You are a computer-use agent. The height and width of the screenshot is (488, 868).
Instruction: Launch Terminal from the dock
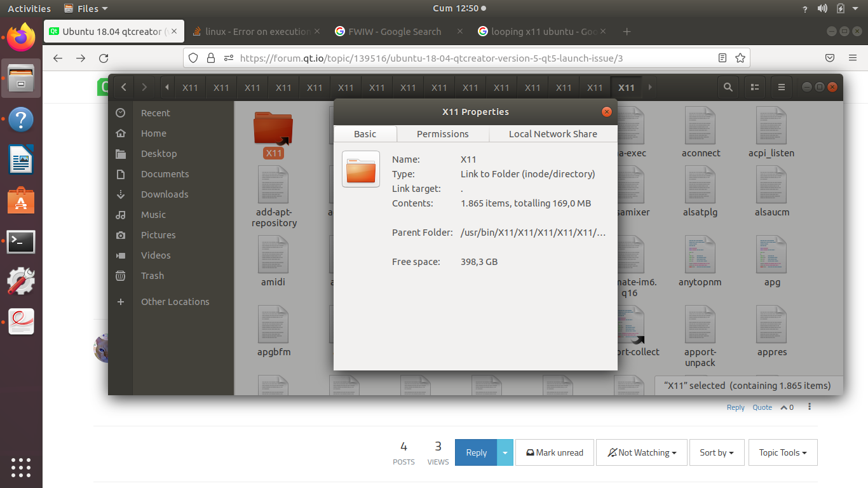(x=21, y=242)
